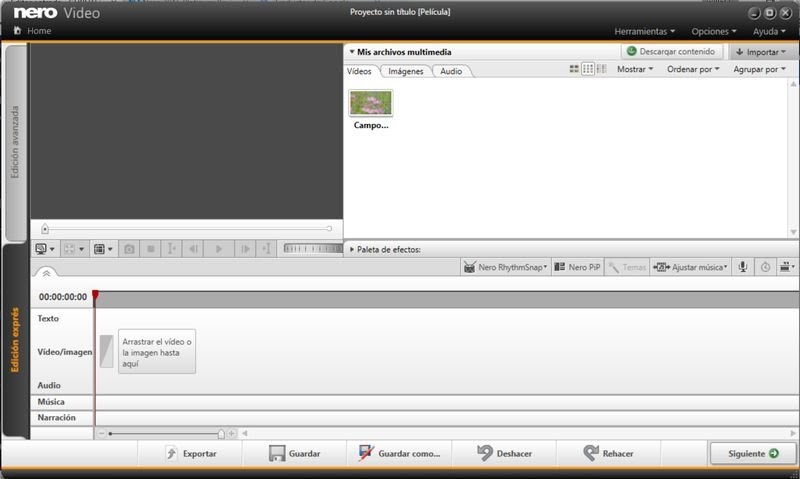Click the Temas tool

click(628, 267)
